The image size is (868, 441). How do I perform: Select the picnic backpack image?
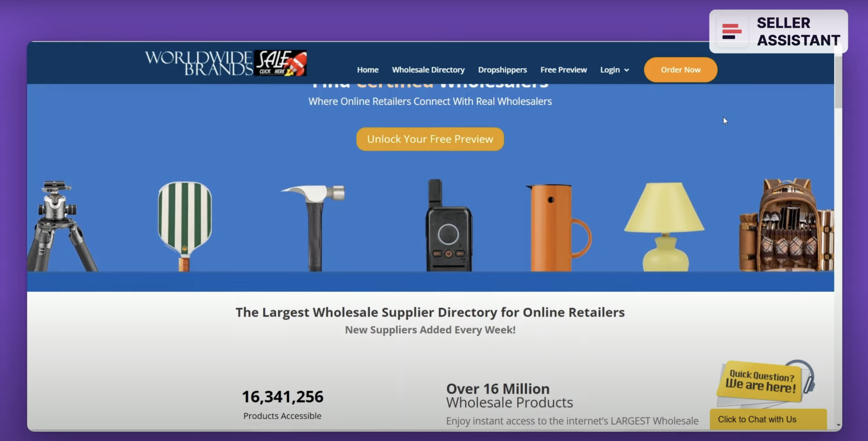(x=786, y=225)
